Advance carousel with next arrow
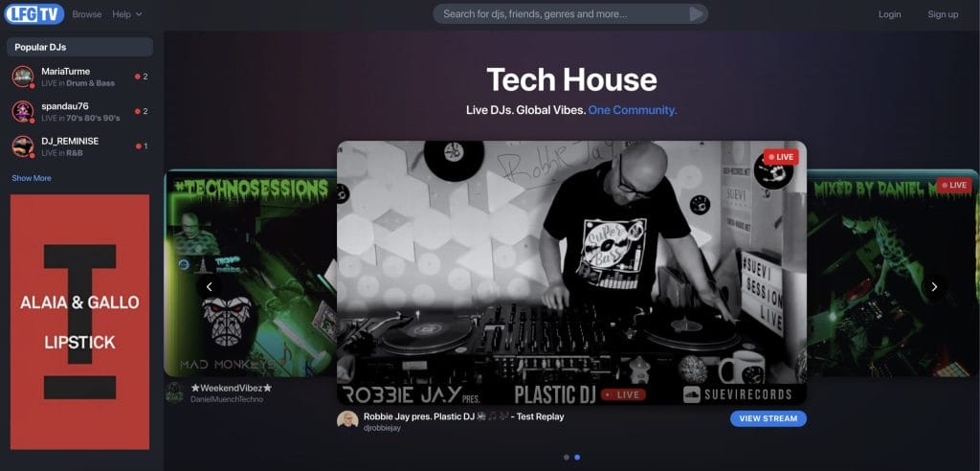The height and width of the screenshot is (471, 980). (x=934, y=286)
